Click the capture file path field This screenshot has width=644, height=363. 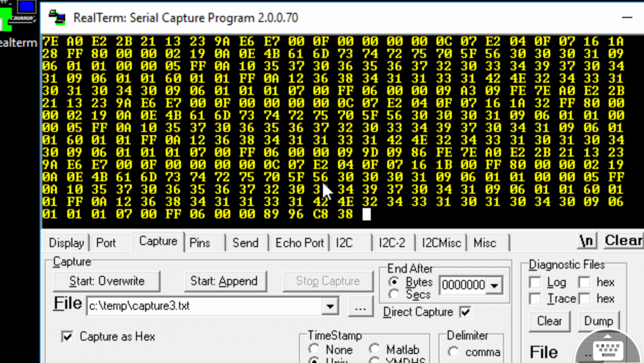tap(205, 307)
